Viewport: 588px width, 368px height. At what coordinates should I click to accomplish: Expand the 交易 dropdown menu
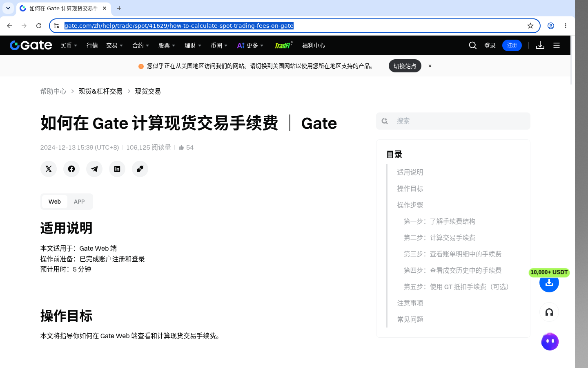114,45
